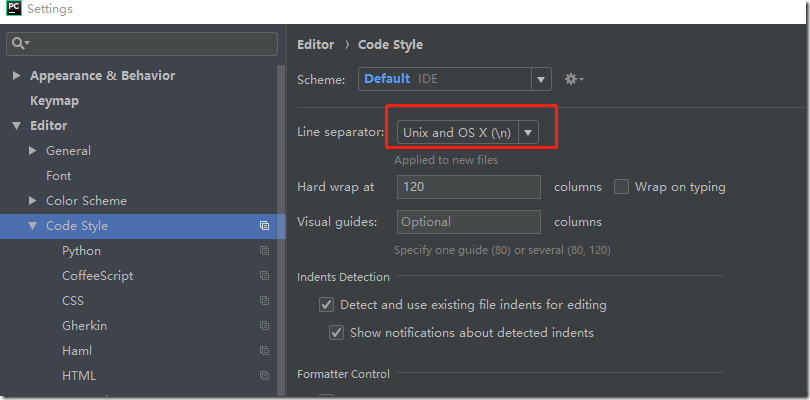Open the Line separator dropdown

527,132
